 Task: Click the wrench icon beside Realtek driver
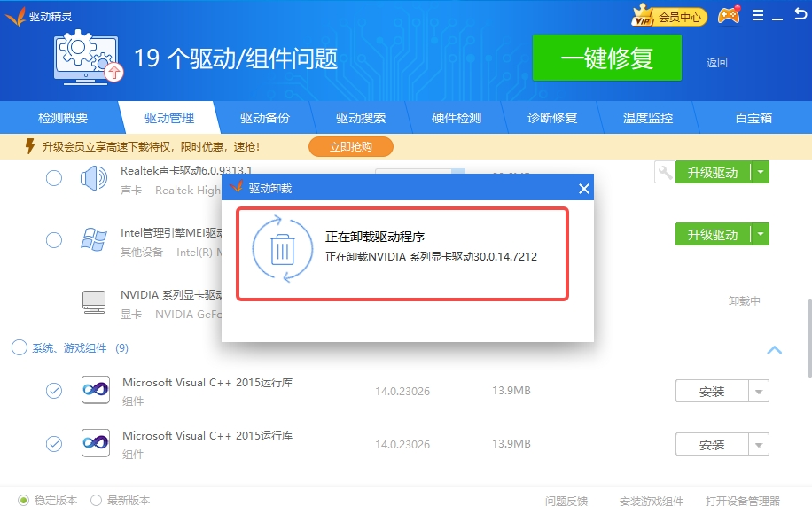(664, 173)
